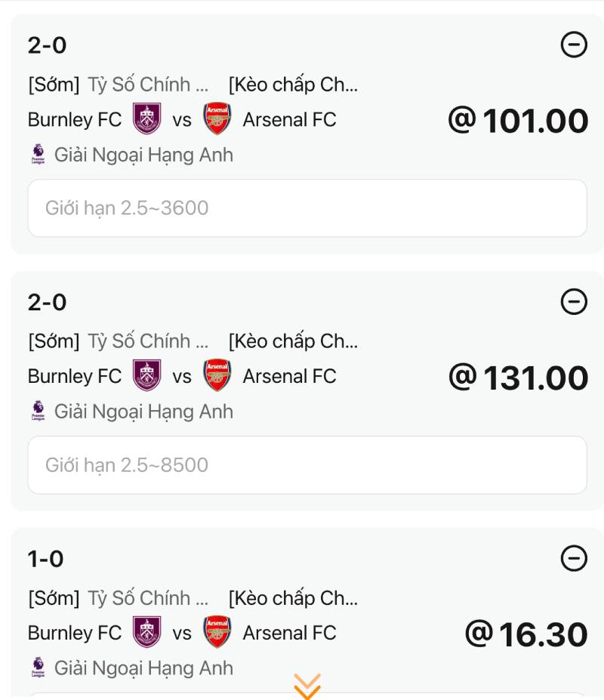This screenshot has height=700, width=604.
Task: Click Premier League logo in first card
Action: (x=38, y=155)
